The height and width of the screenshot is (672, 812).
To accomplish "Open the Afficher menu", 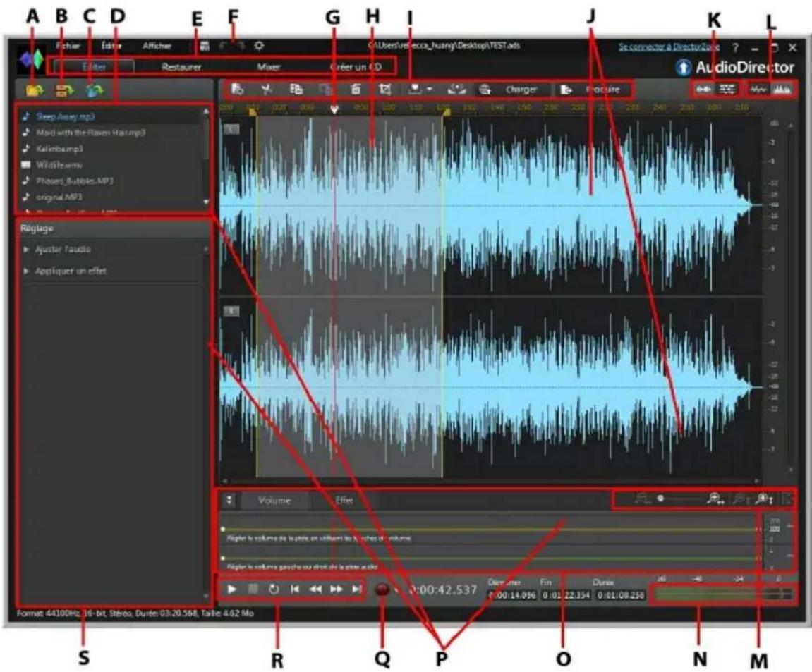I will [157, 46].
